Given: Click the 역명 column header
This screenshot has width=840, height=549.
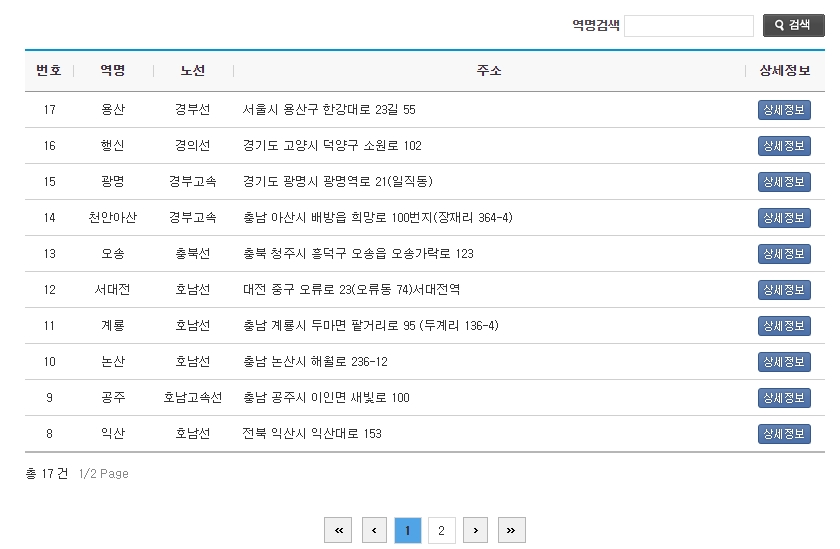Looking at the screenshot, I should 113,70.
